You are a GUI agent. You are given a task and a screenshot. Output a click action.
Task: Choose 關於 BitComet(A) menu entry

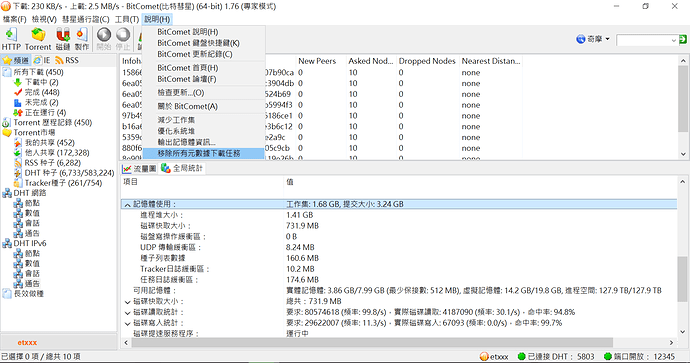[204, 106]
